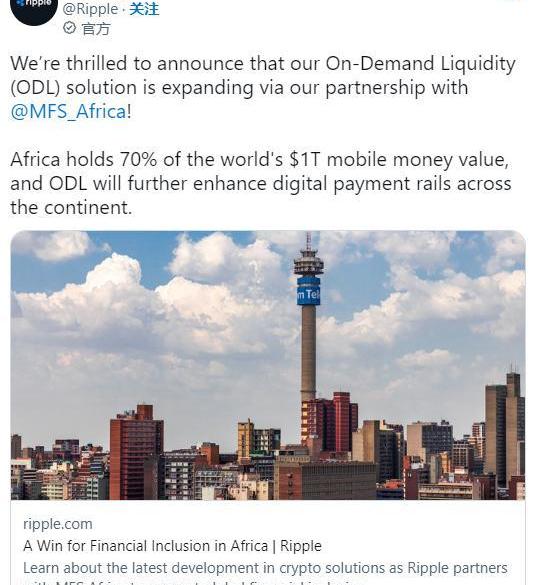Image resolution: width=541 pixels, height=585 pixels.
Task: Open the Ripple profile avatar
Action: (34, 9)
